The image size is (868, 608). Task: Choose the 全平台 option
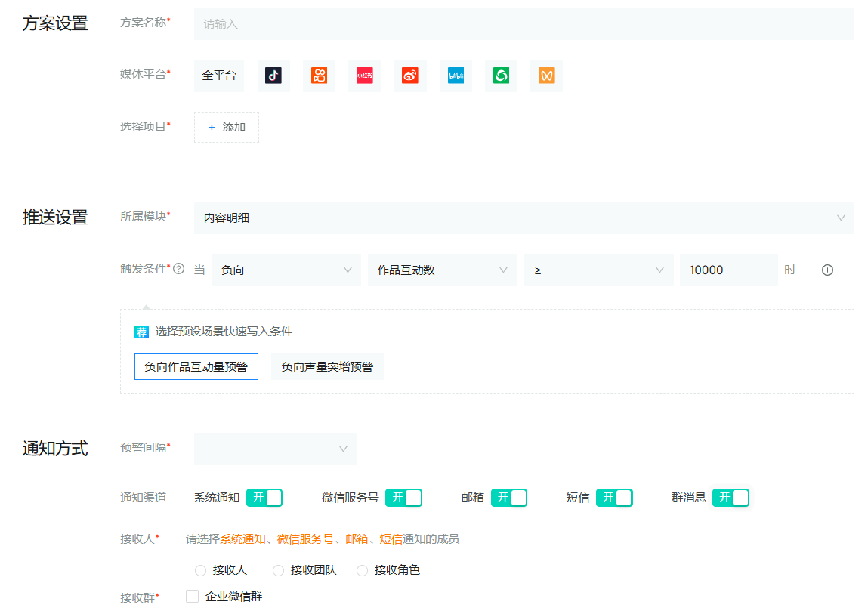point(219,76)
